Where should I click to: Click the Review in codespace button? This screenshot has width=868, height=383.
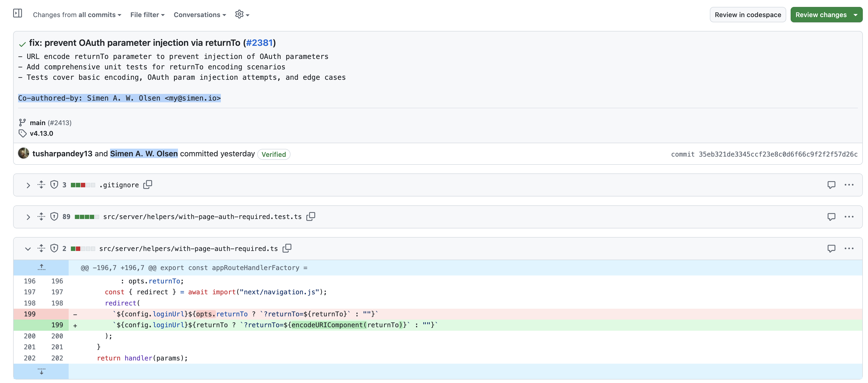[x=747, y=15]
